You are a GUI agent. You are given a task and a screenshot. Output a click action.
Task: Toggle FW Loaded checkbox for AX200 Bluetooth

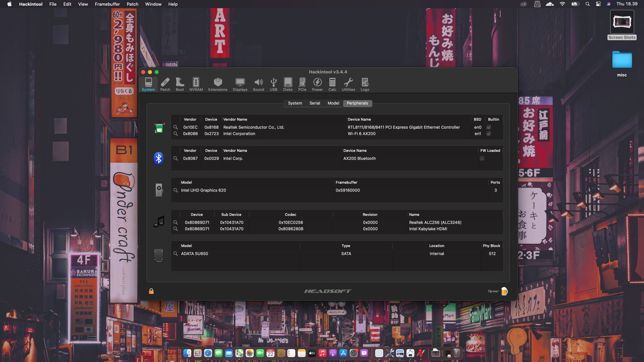(x=482, y=159)
